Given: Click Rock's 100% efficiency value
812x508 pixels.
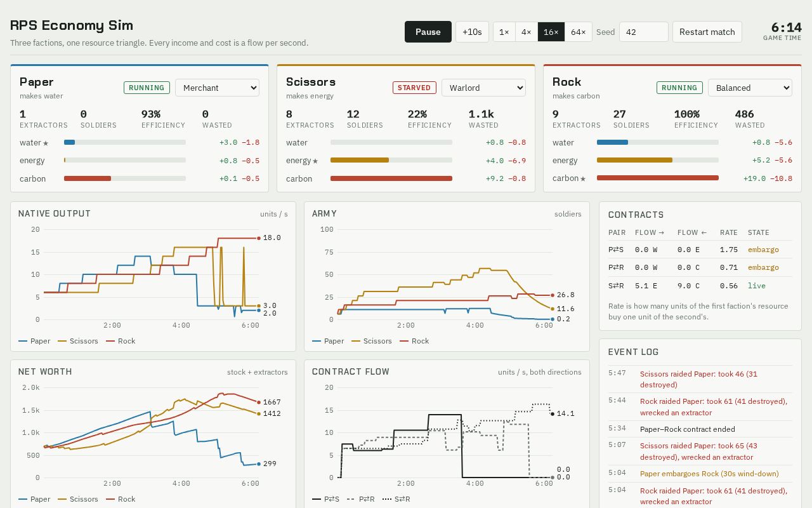Looking at the screenshot, I should (687, 114).
